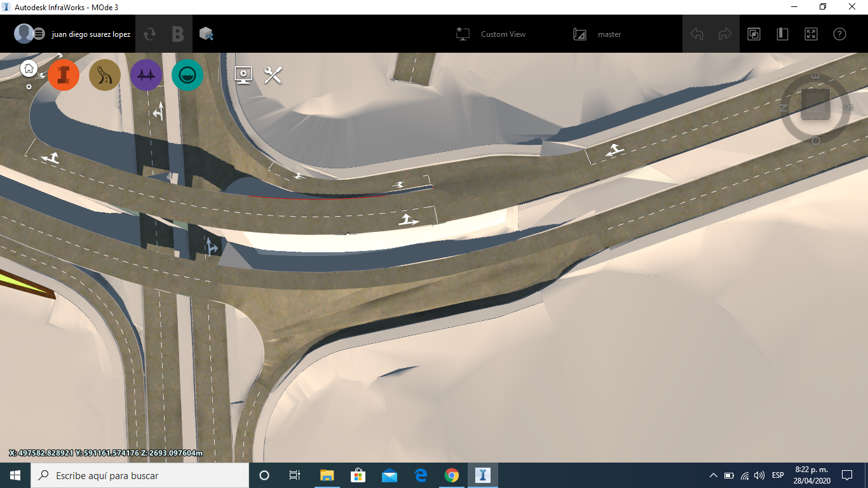Toggle full screen mode
868x488 pixels.
pos(811,34)
